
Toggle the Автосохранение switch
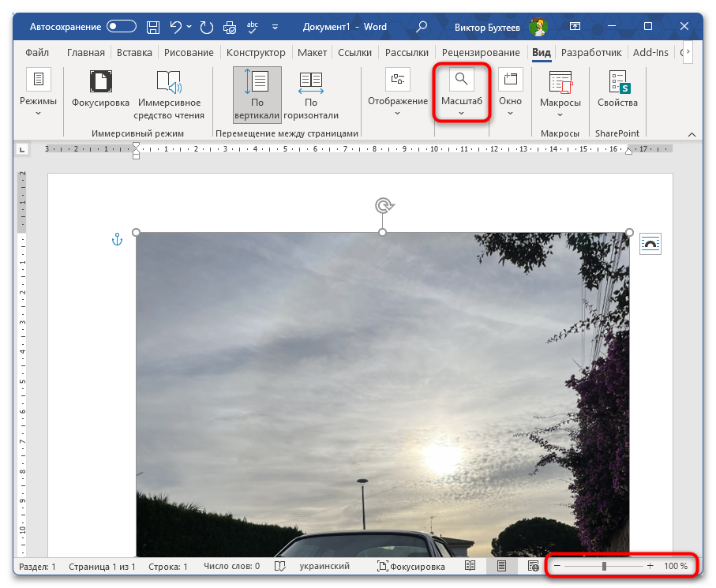pyautogui.click(x=122, y=27)
